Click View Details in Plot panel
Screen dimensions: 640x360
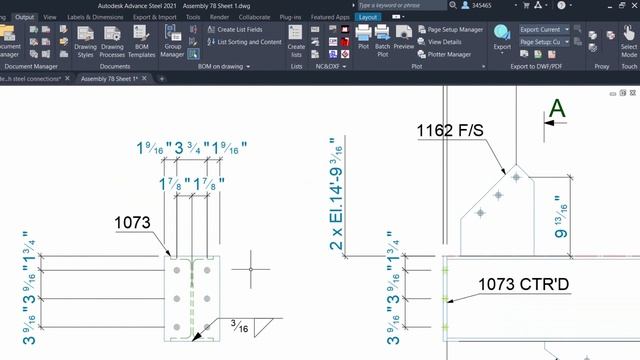pos(440,42)
